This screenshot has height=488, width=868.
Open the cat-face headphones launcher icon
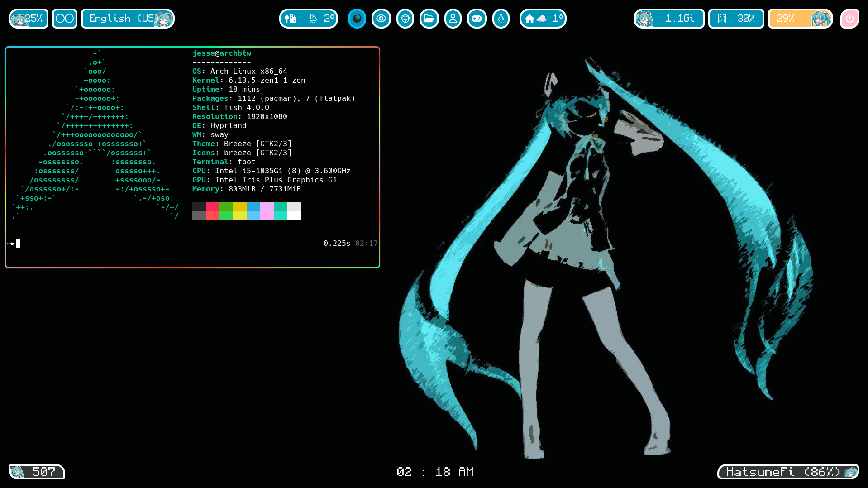click(405, 19)
